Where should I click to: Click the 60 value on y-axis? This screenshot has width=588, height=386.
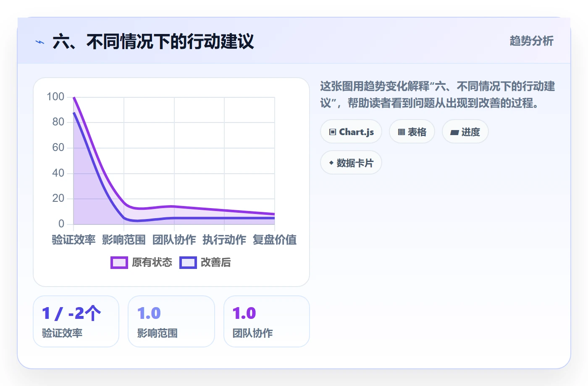(x=58, y=148)
